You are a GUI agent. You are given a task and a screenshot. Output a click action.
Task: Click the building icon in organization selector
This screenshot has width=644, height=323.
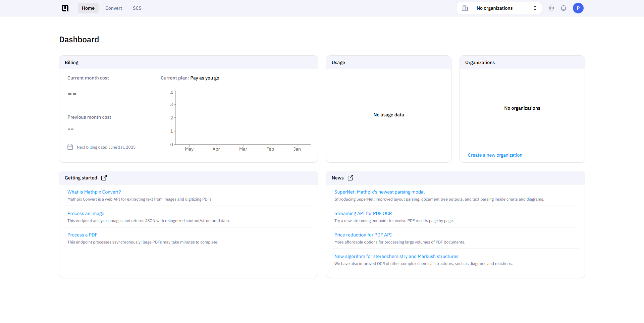[x=465, y=8]
